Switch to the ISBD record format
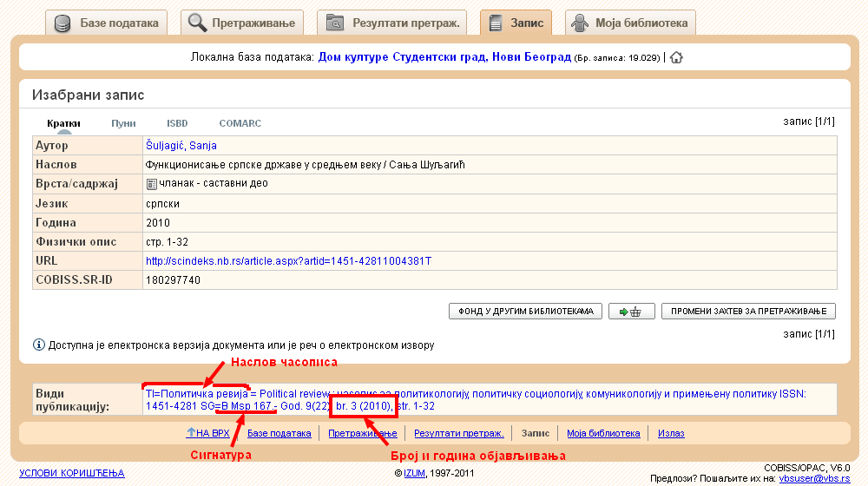 177,123
